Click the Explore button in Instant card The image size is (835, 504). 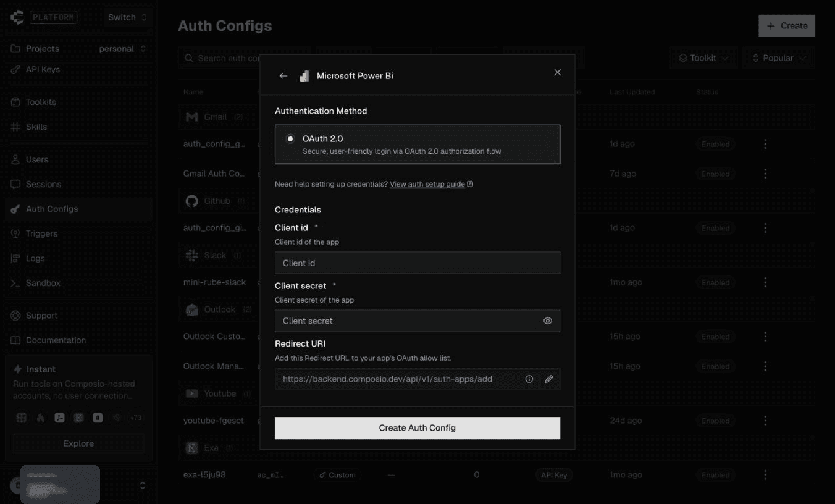pos(78,443)
